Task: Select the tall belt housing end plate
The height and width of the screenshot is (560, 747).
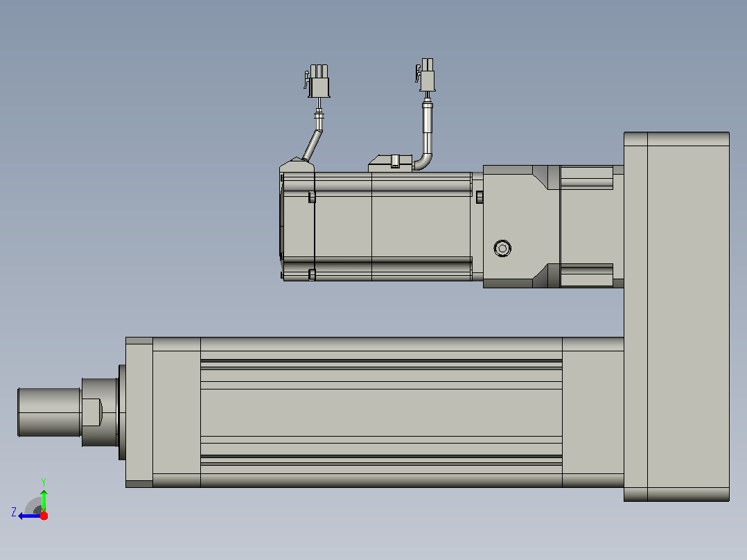Action: (x=676, y=317)
